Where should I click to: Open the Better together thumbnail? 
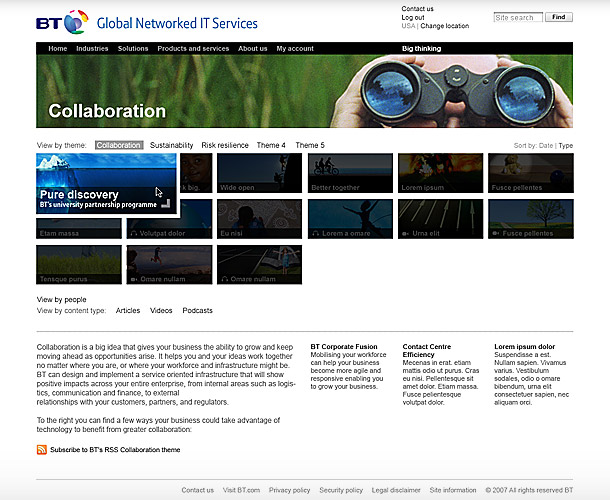[x=350, y=173]
